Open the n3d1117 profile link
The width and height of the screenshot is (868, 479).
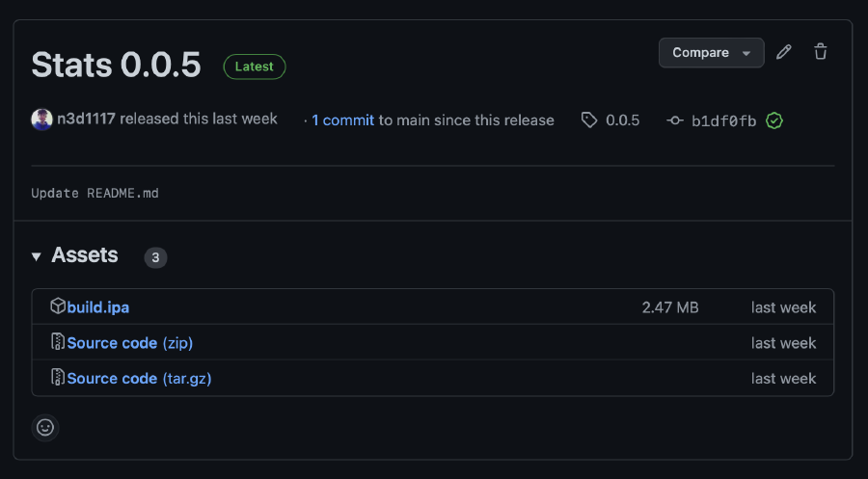[87, 120]
